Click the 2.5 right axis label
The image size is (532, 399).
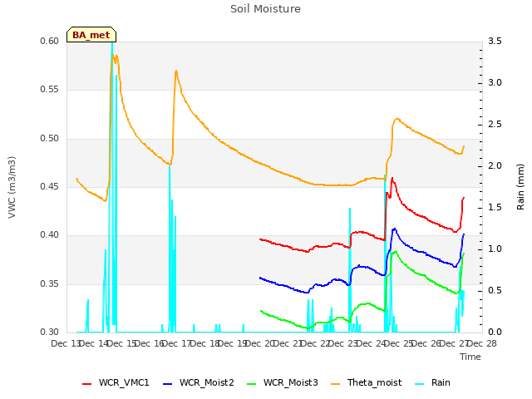[x=495, y=125]
